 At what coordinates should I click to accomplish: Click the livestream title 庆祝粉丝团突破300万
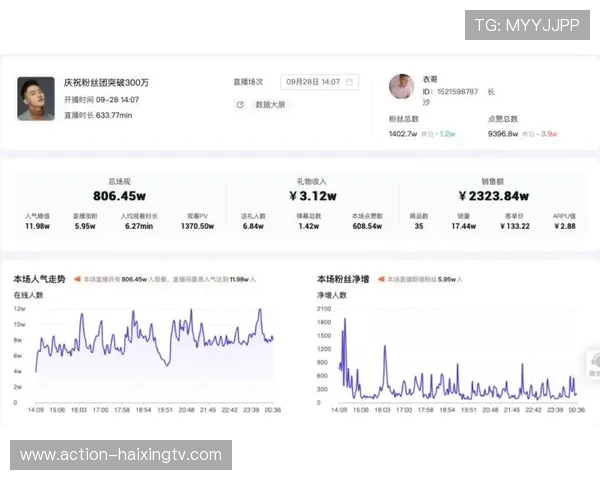[x=107, y=82]
